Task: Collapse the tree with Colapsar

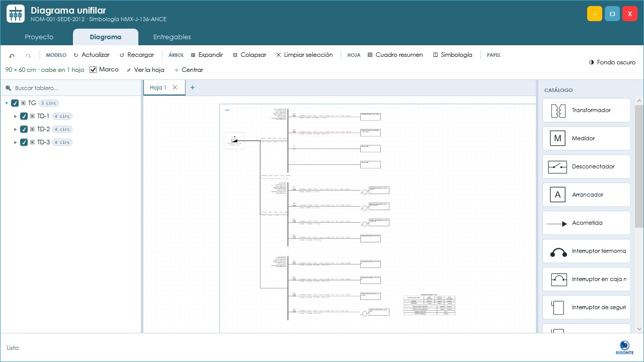Action: coord(250,55)
